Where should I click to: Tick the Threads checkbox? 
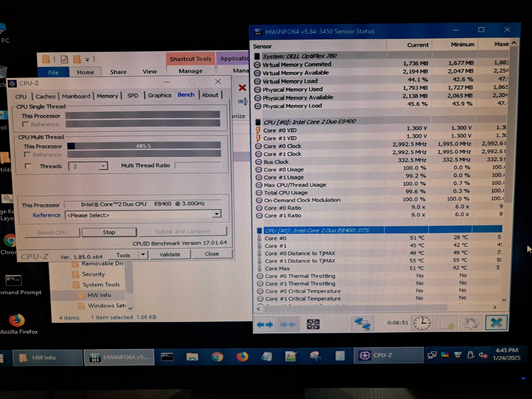[x=28, y=166]
